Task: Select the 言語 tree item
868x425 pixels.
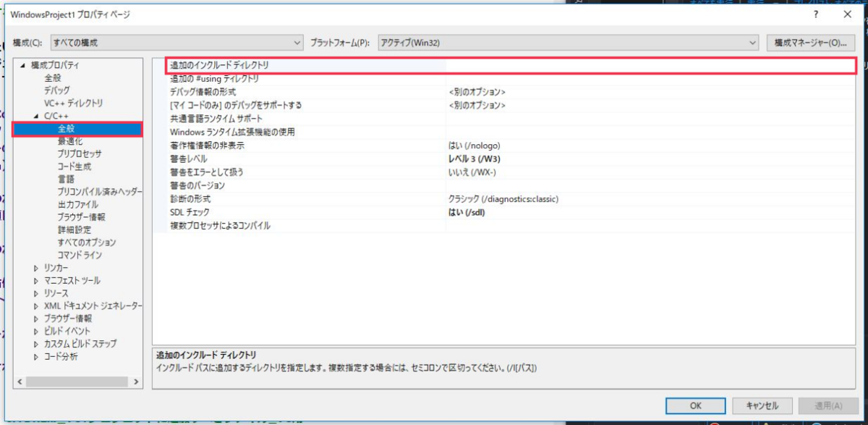Action: [x=66, y=179]
